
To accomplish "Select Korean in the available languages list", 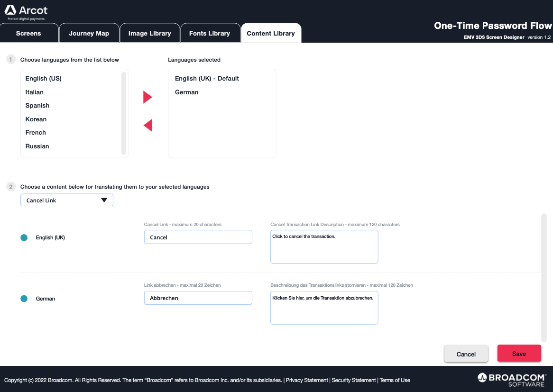I will 36,119.
